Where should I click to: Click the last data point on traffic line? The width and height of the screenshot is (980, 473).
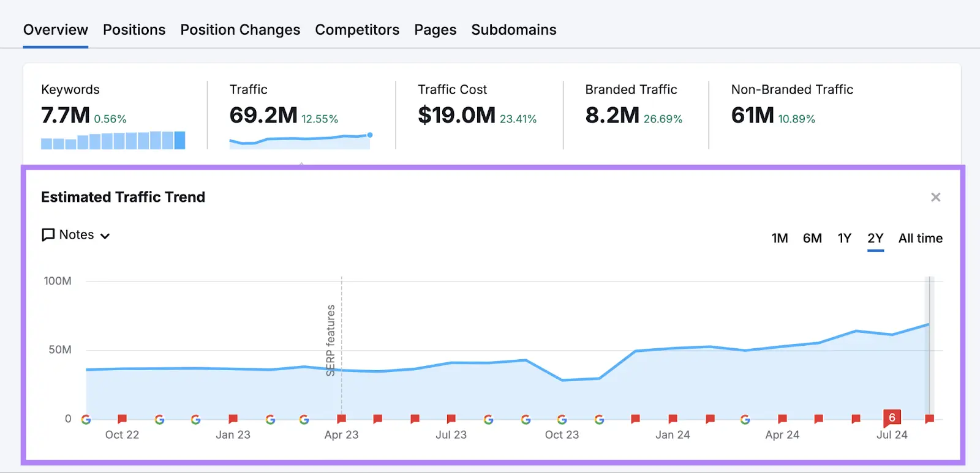[x=929, y=324]
